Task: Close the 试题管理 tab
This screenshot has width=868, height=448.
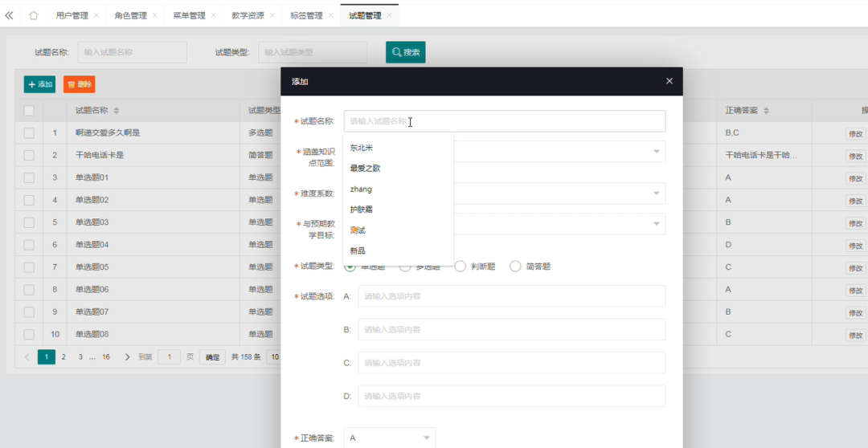Action: pos(389,15)
